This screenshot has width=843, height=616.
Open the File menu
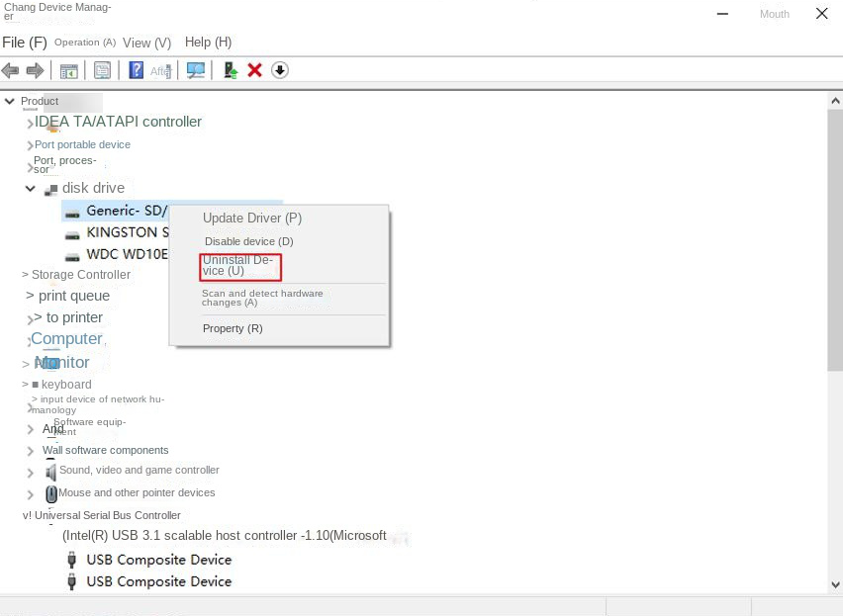pyautogui.click(x=24, y=42)
